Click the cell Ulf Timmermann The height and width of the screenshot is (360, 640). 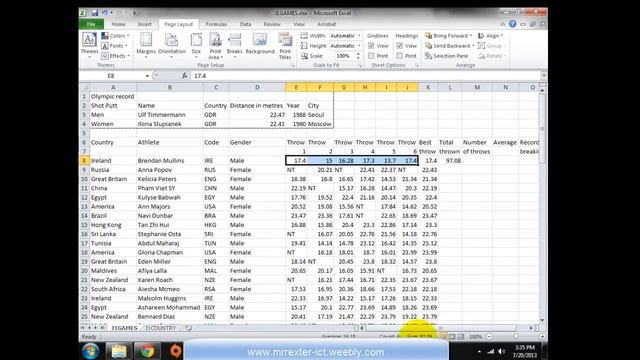(x=170, y=115)
